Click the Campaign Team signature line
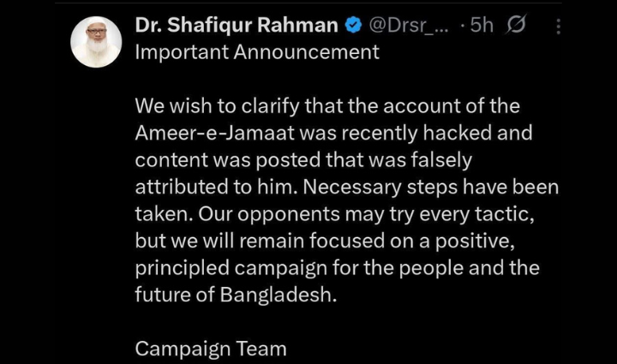Image resolution: width=617 pixels, height=364 pixels. click(211, 349)
